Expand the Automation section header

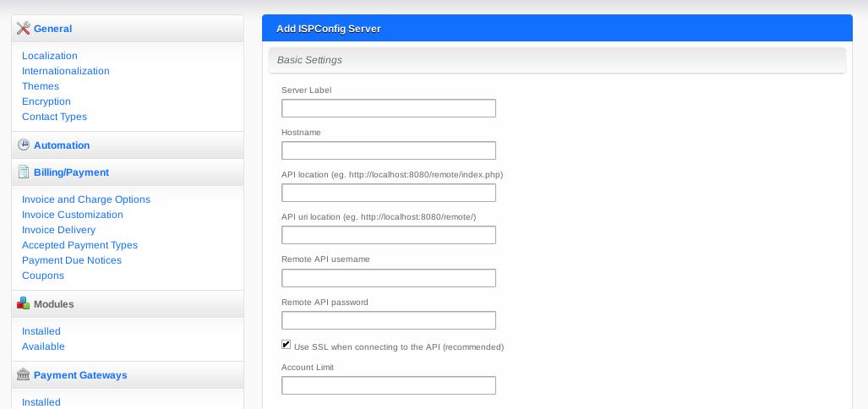tap(128, 145)
